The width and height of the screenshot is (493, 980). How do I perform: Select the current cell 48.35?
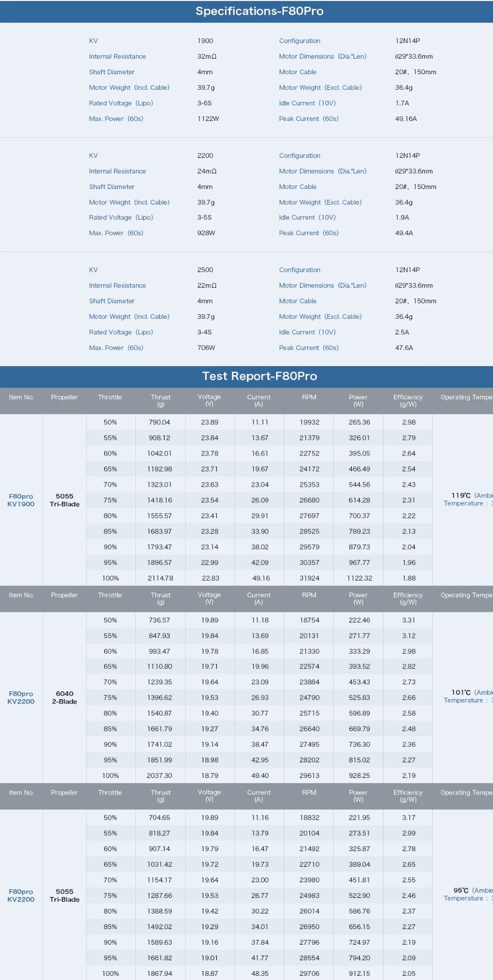(x=260, y=973)
